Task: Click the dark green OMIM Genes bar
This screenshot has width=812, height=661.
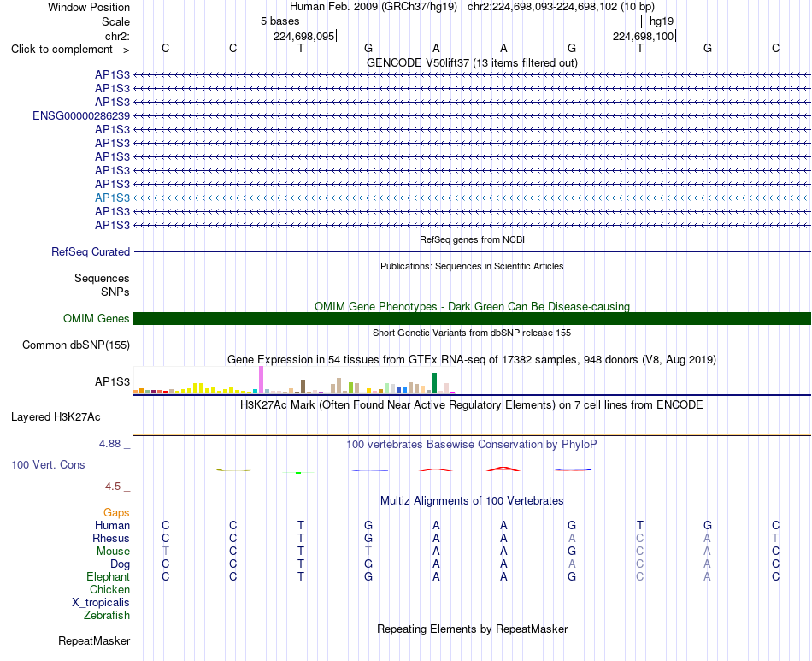Action: point(472,319)
